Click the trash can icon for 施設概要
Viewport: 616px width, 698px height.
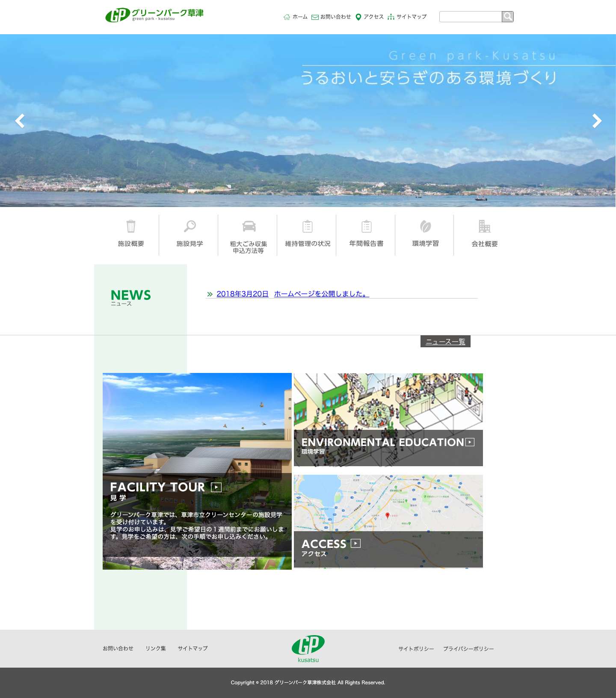(x=131, y=226)
